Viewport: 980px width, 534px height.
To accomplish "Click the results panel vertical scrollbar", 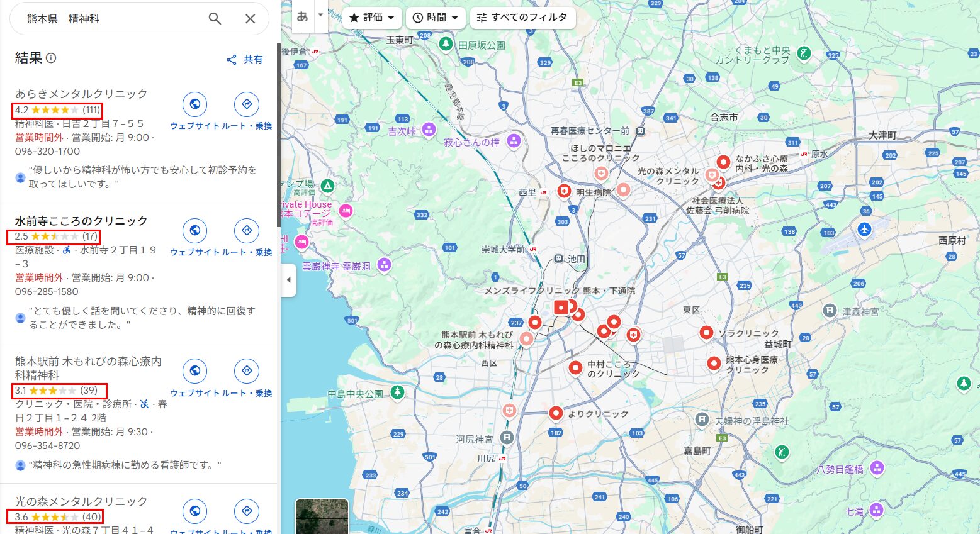I will click(278, 135).
